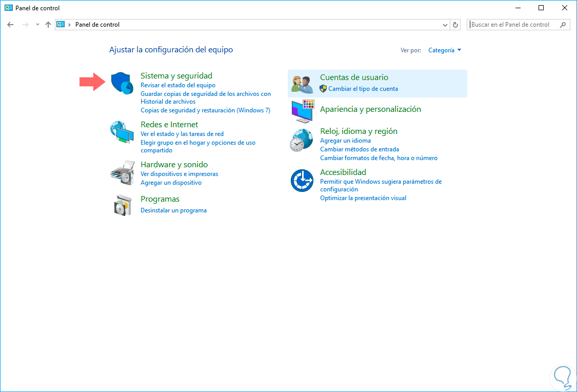Open the Sistema y seguridad category

(x=176, y=75)
